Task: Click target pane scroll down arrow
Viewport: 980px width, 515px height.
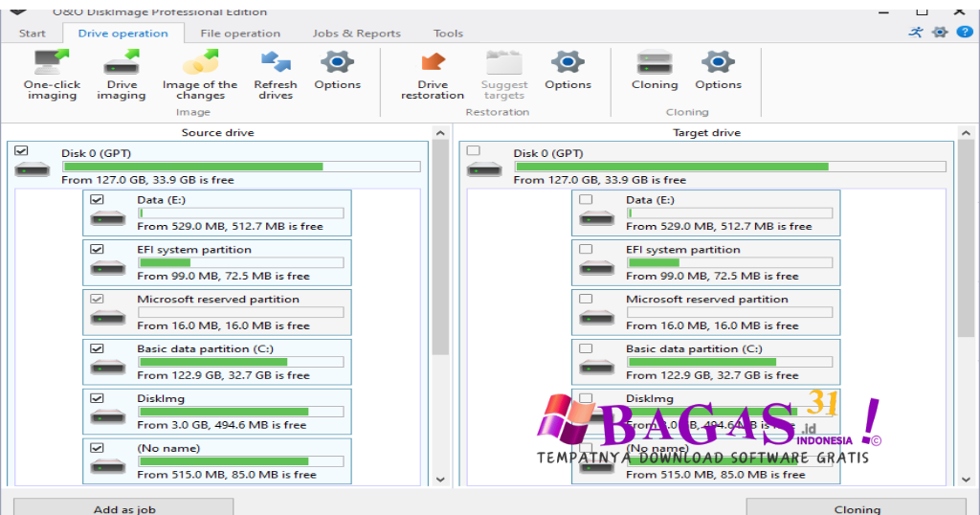Action: 966,480
